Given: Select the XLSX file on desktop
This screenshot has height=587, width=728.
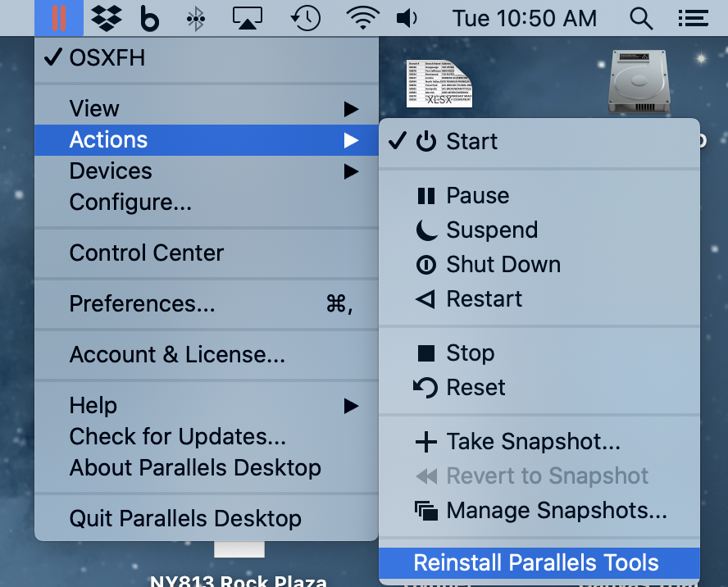Looking at the screenshot, I should (439, 84).
